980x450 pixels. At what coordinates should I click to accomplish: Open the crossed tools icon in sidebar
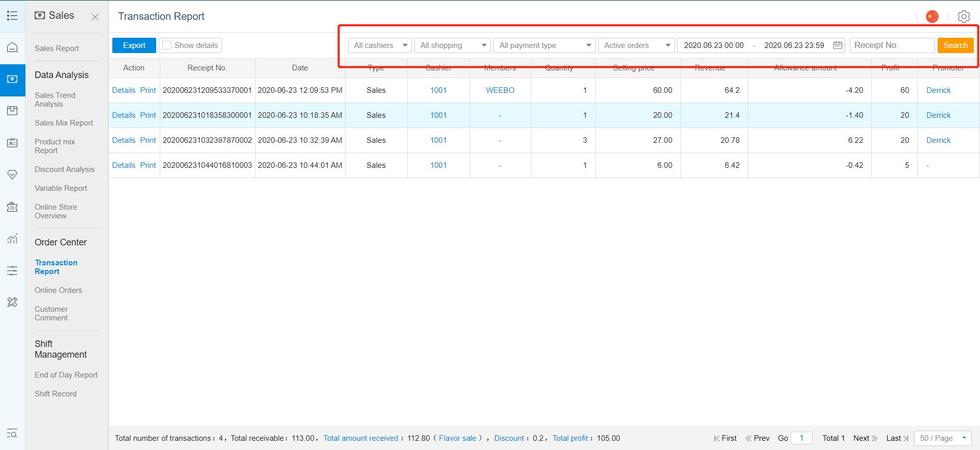(x=12, y=302)
